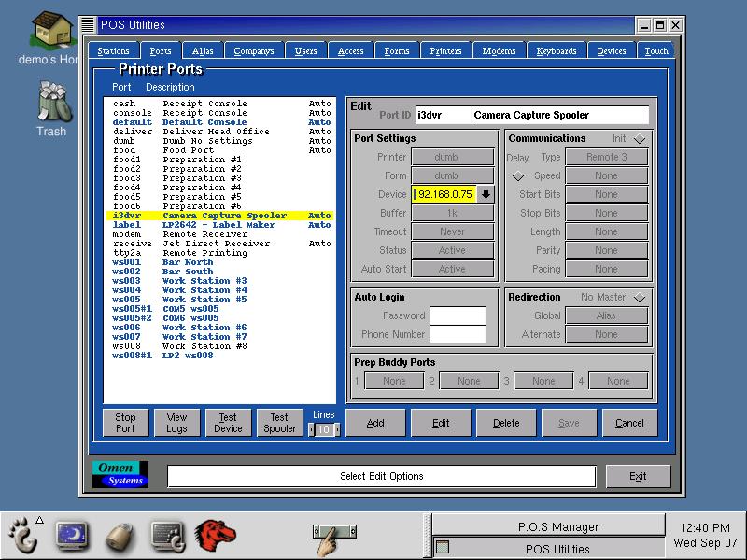
Task: Open the Buffer option showing 1k
Action: pos(453,213)
